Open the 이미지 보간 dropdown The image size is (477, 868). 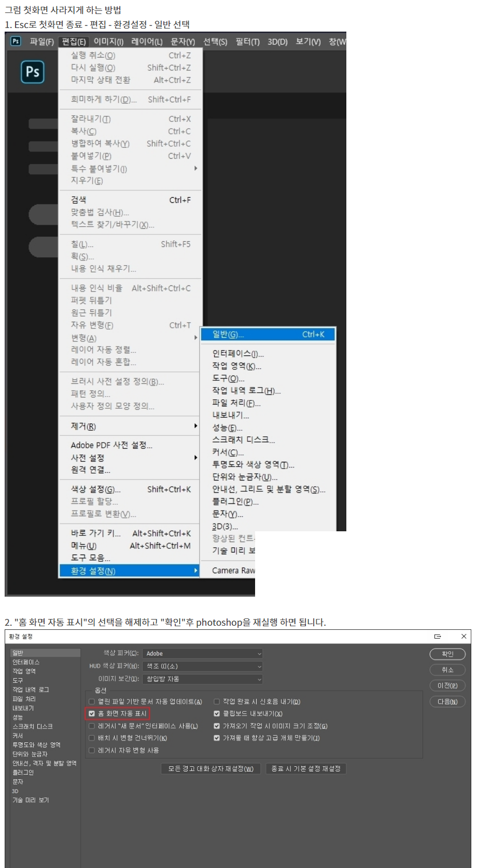202,679
